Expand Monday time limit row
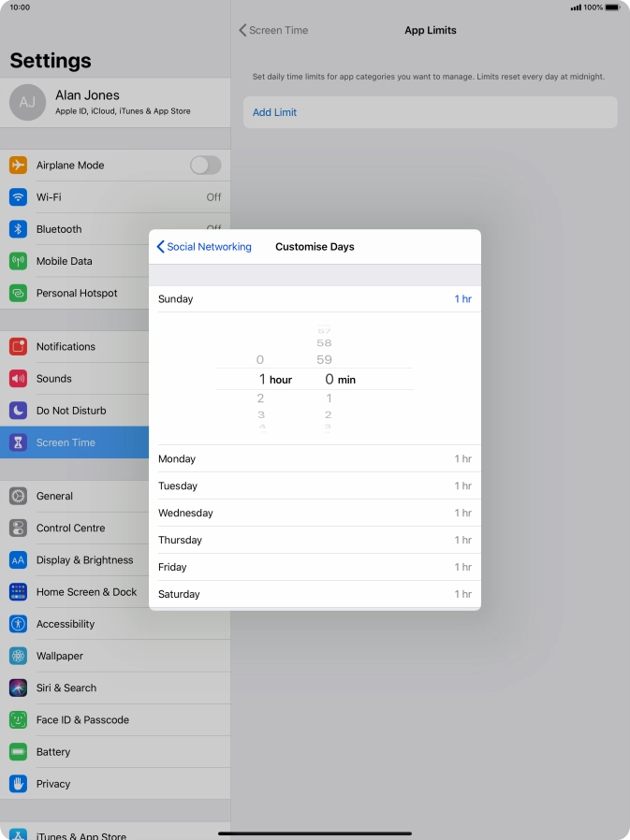630x840 pixels. pos(315,459)
